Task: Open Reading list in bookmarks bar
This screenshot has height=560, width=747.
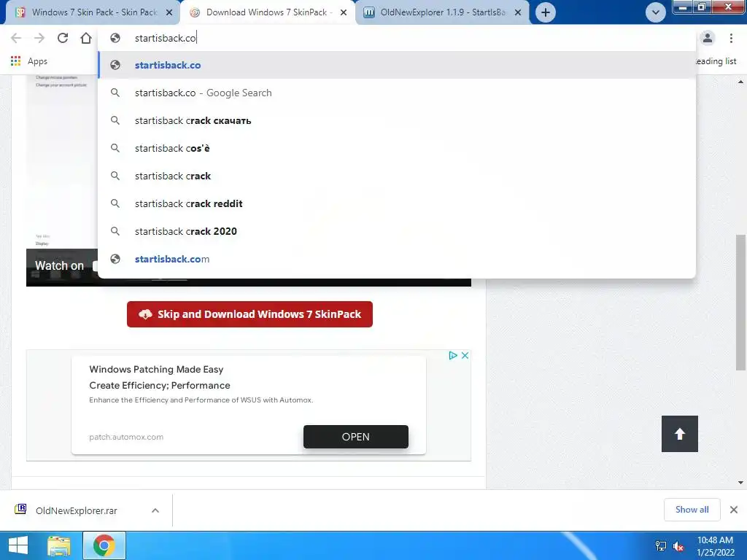Action: click(x=716, y=61)
